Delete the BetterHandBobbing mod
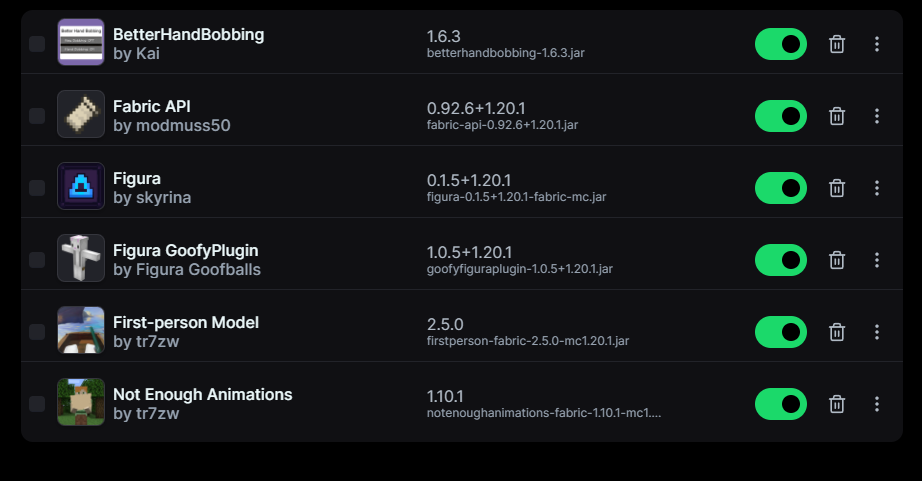This screenshot has width=922, height=481. (x=837, y=44)
